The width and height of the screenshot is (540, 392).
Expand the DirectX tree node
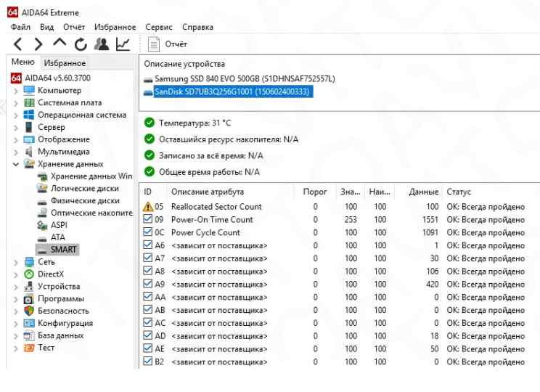tap(16, 275)
